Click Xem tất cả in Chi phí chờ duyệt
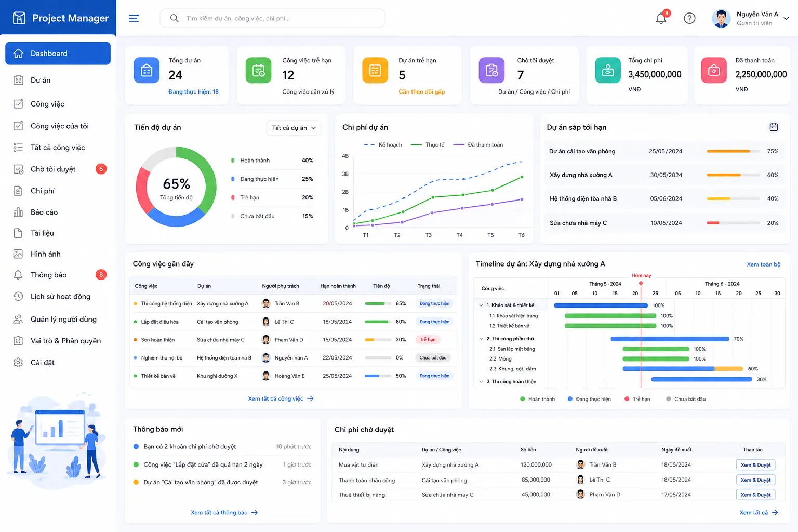Viewport: 798px width, 532px height. click(x=759, y=512)
